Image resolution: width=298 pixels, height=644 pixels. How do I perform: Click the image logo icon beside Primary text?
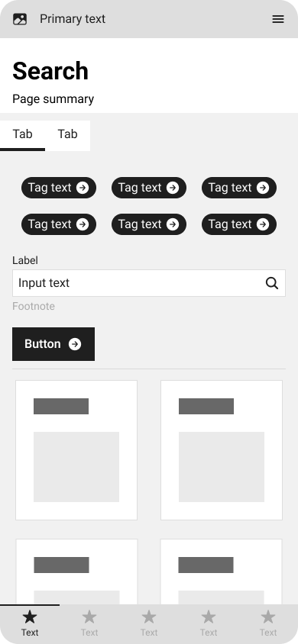click(x=20, y=19)
